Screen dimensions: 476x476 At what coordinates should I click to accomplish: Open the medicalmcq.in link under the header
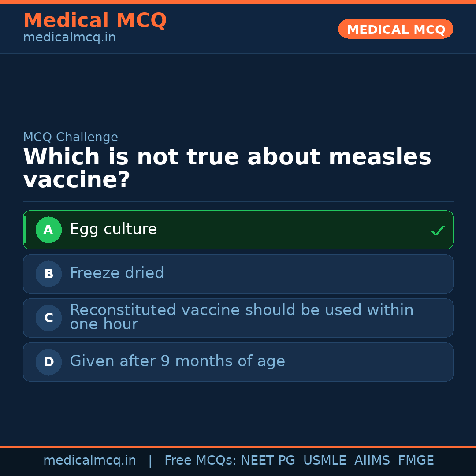pos(69,38)
